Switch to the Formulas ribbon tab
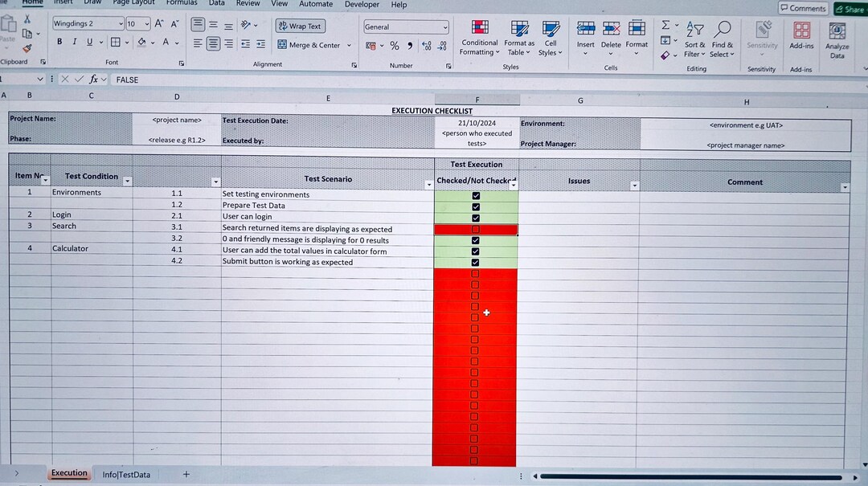Image resolution: width=868 pixels, height=486 pixels. pyautogui.click(x=182, y=4)
